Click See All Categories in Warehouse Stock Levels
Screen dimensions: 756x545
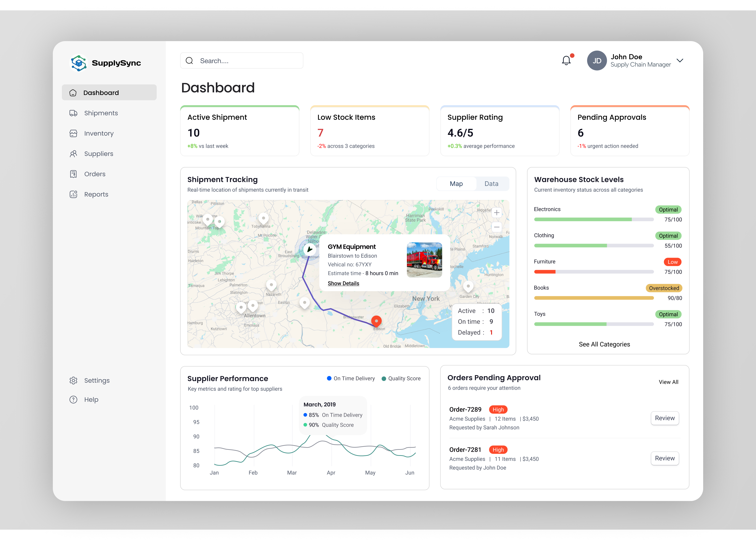pos(604,344)
